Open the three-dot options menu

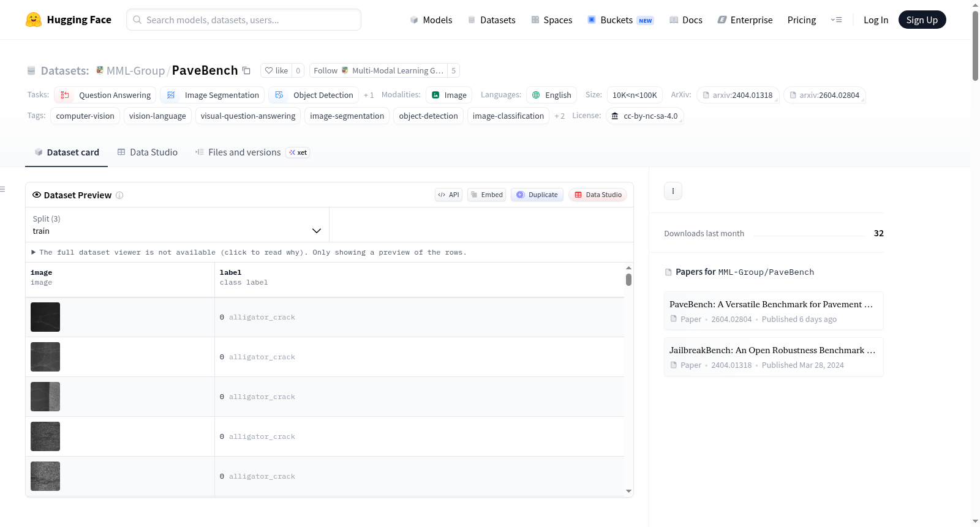(673, 191)
